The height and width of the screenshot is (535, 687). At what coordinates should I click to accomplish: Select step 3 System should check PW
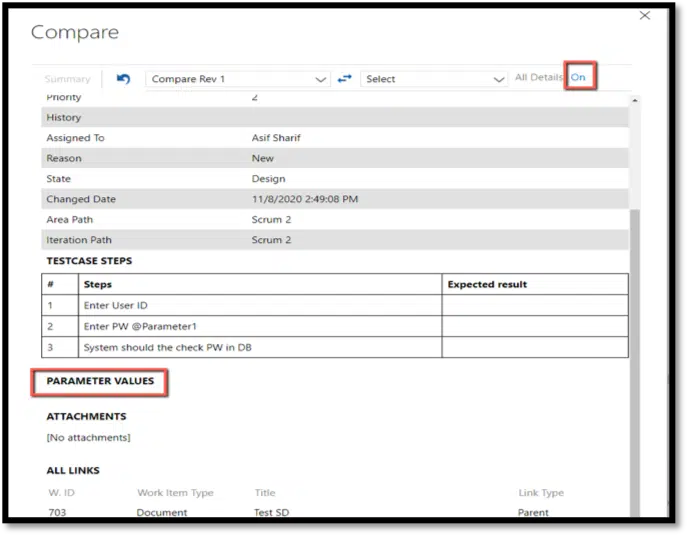[x=259, y=347]
